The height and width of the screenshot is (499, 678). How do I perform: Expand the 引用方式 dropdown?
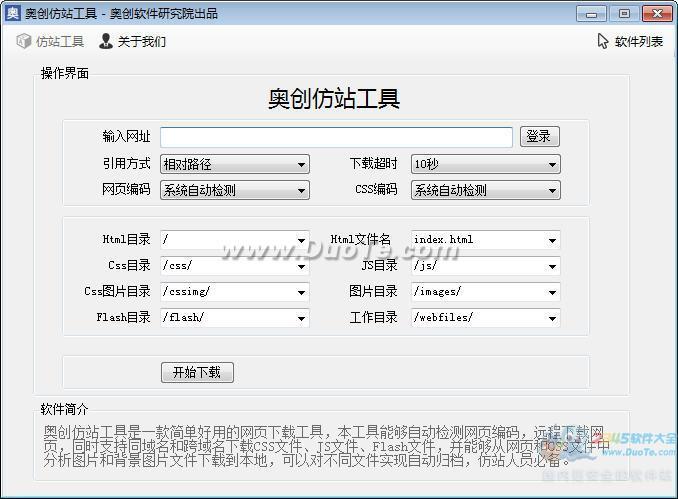[235, 164]
